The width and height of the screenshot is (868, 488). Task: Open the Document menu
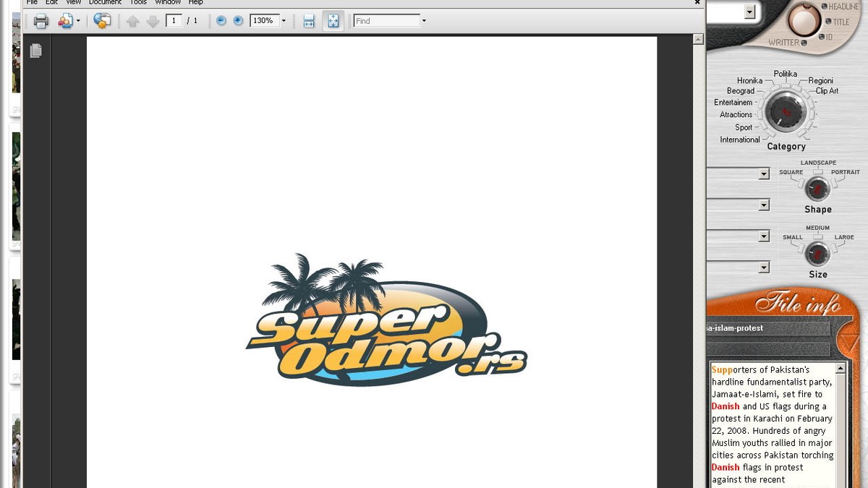tap(105, 2)
